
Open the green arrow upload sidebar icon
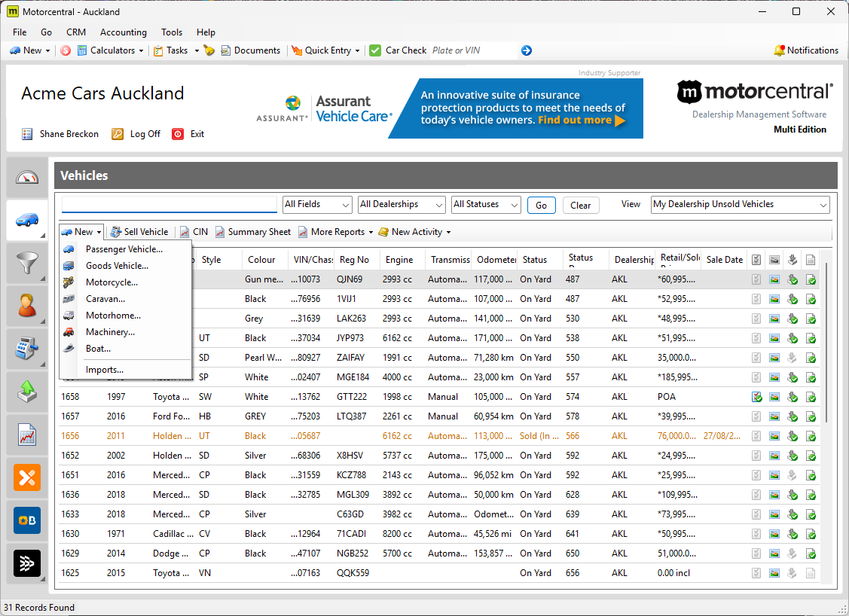[x=27, y=392]
